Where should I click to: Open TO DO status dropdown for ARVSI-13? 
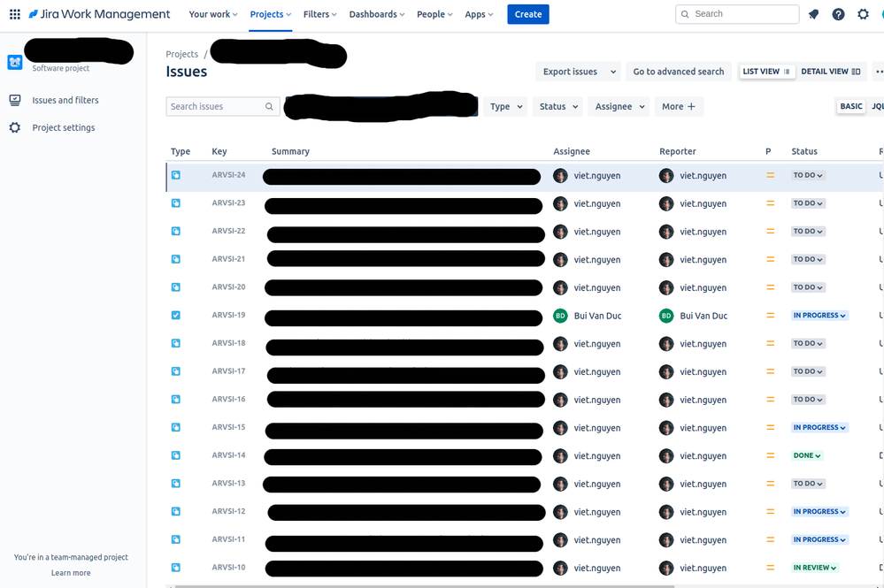pyautogui.click(x=808, y=484)
